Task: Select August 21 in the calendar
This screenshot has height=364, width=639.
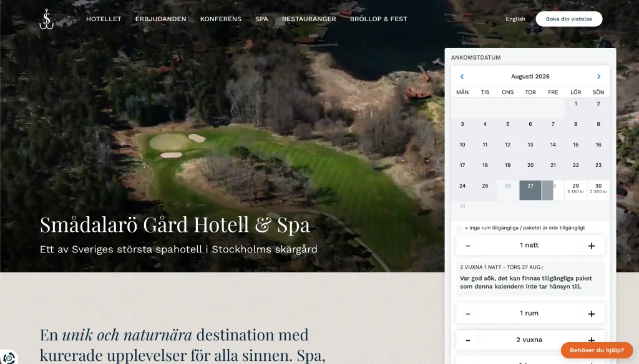Action: click(553, 170)
